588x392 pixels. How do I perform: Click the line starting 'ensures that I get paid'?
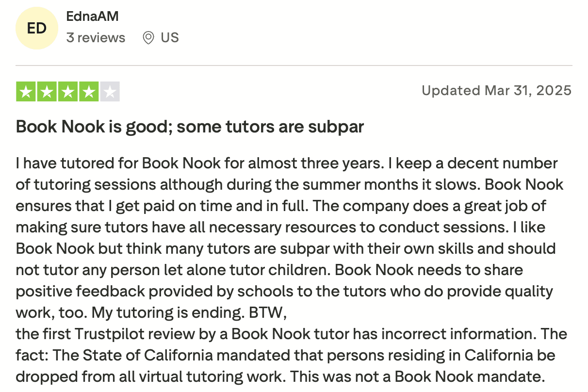tap(281, 206)
